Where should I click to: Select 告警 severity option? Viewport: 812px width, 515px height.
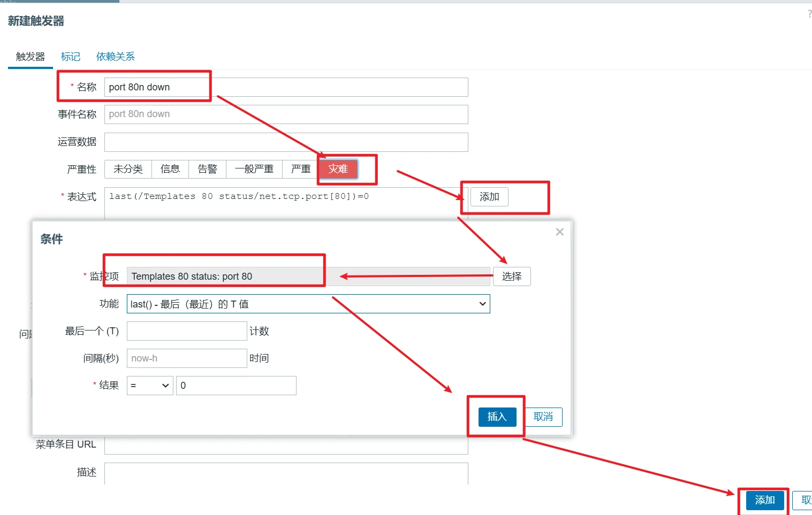tap(207, 169)
